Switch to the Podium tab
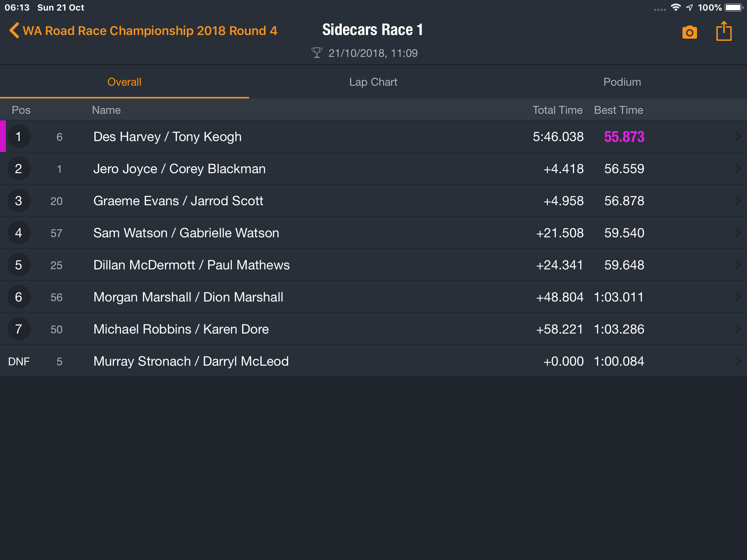Screen dimensions: 747x560 622,82
